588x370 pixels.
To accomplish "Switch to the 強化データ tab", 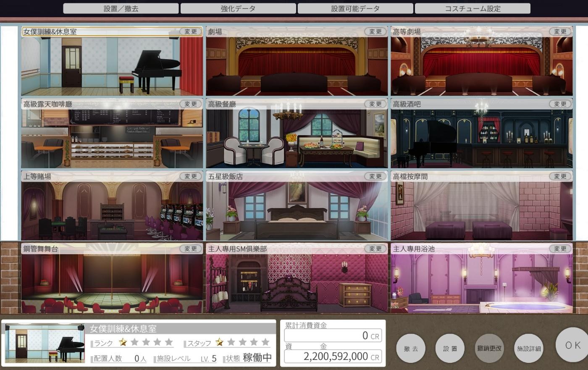I will pyautogui.click(x=238, y=8).
